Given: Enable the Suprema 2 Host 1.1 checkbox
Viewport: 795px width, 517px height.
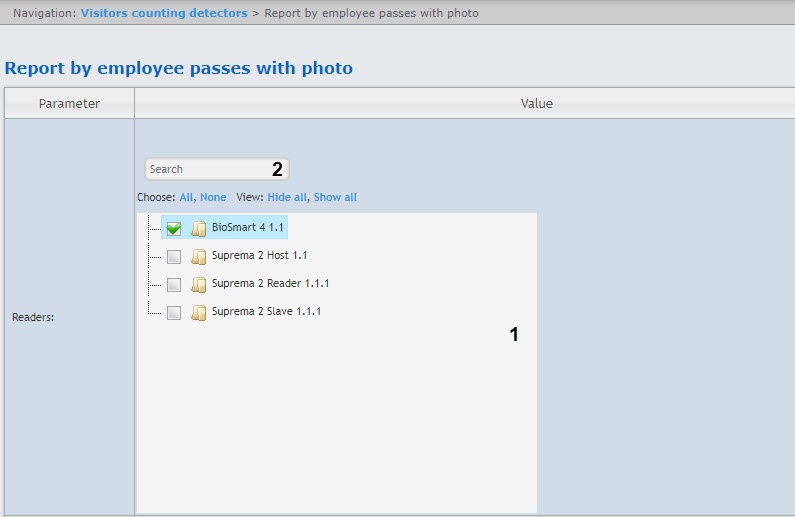Looking at the screenshot, I should 174,256.
